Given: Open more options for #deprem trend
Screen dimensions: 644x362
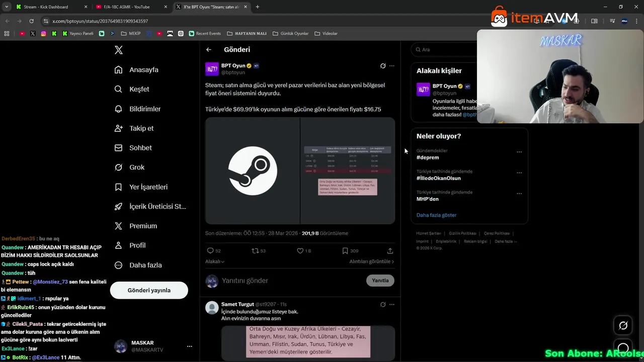Looking at the screenshot, I should pos(519,152).
